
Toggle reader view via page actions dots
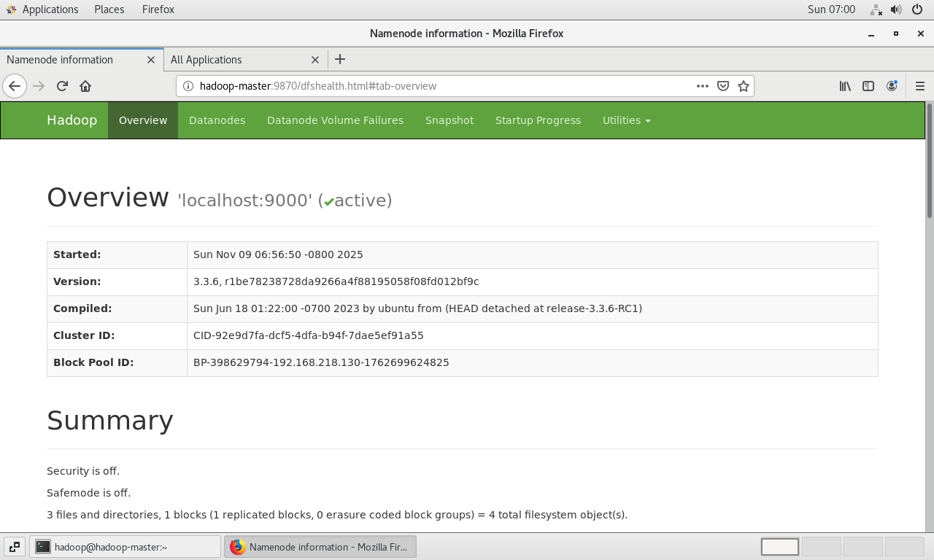(x=702, y=85)
